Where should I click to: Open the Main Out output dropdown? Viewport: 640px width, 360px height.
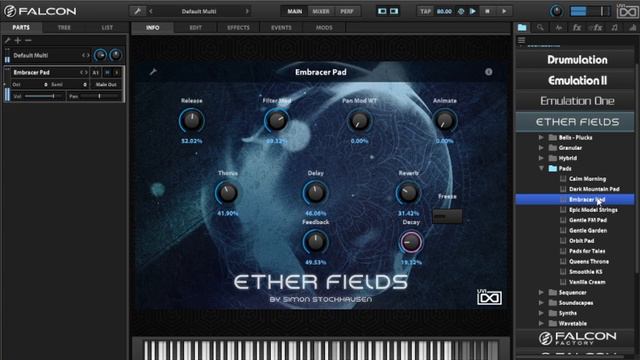point(106,84)
